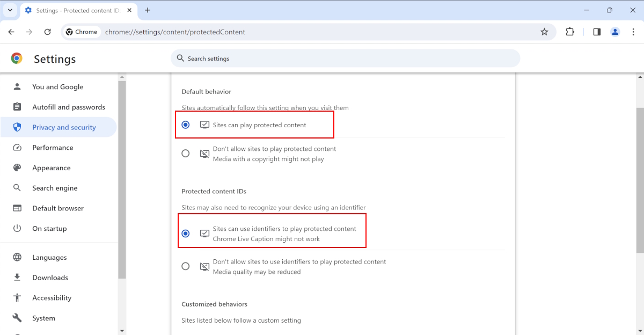Select 'Don't allow sites to play protected content'
The image size is (644, 335).
(x=186, y=154)
